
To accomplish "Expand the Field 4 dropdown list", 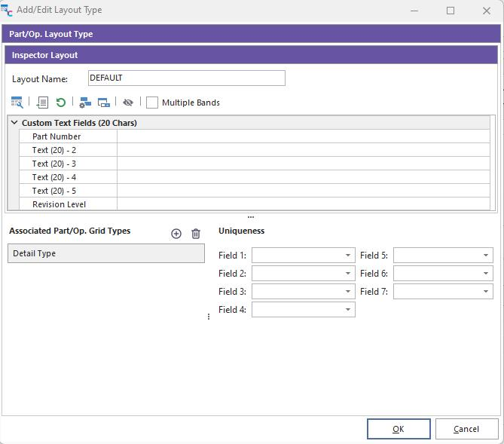I will point(347,310).
